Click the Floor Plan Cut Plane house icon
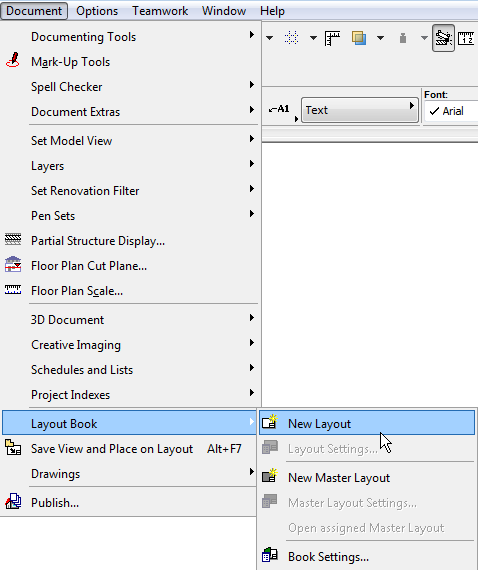This screenshot has width=478, height=570. pyautogui.click(x=13, y=264)
